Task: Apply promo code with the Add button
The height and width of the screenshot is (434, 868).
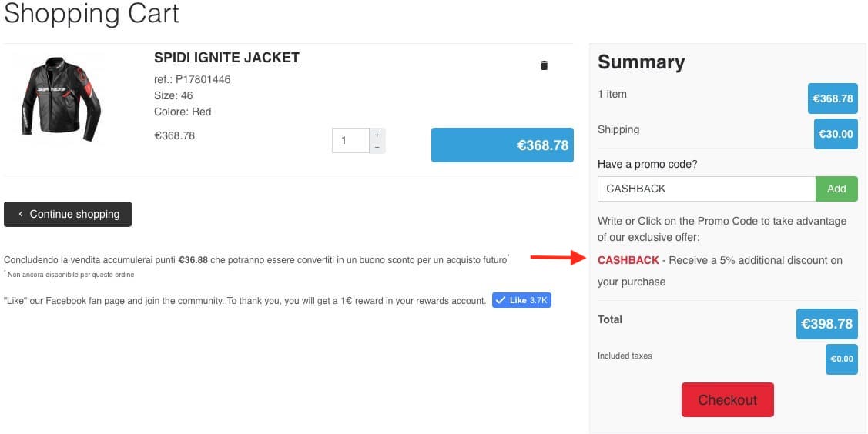Action: (836, 189)
